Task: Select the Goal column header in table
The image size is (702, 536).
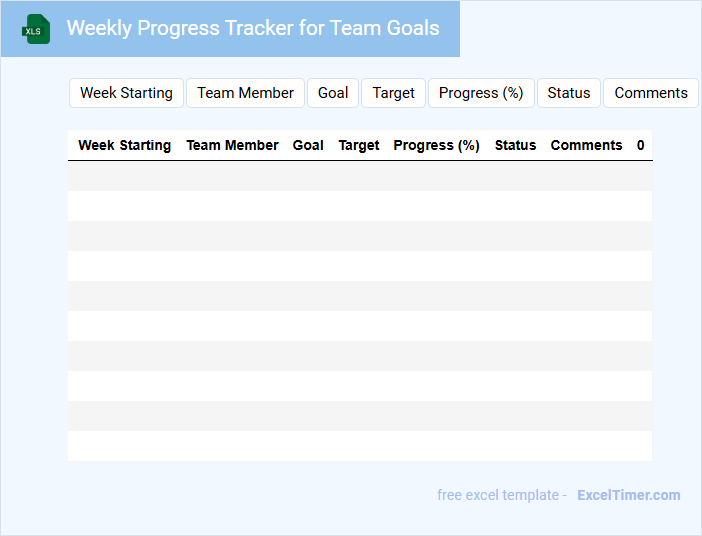Action: [308, 145]
